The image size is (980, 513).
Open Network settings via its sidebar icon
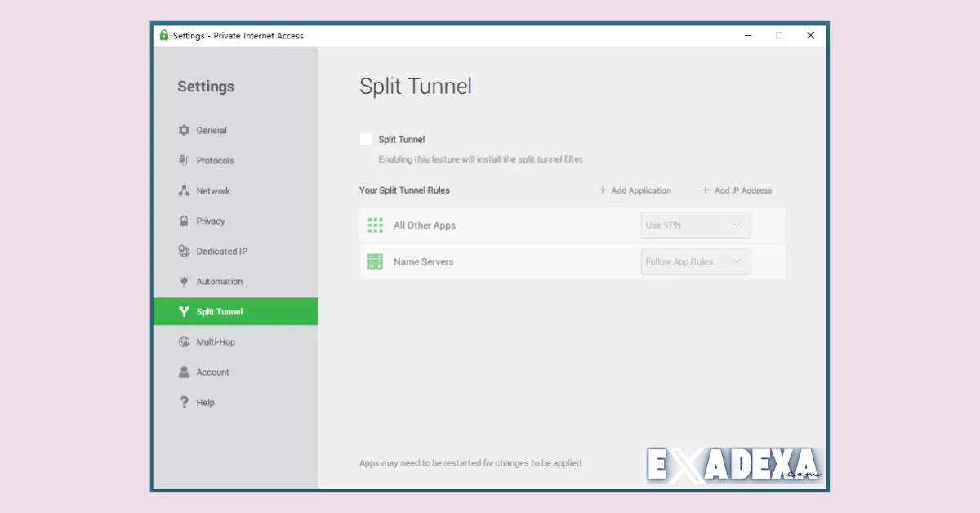tap(185, 190)
